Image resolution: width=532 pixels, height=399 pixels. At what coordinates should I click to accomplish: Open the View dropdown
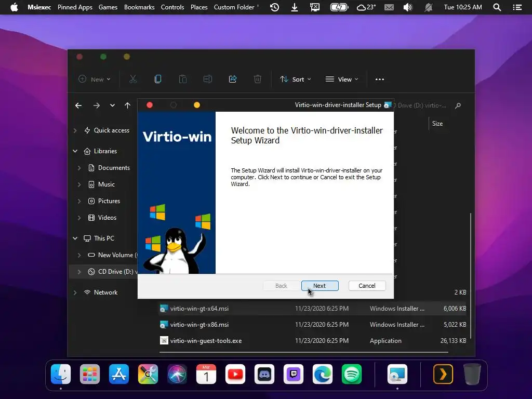pos(342,79)
